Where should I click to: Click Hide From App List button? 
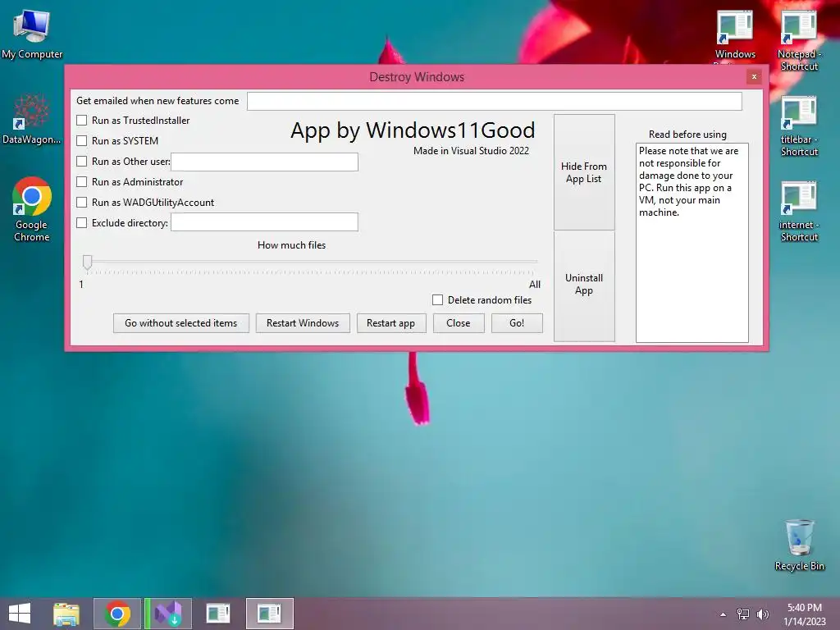point(584,172)
